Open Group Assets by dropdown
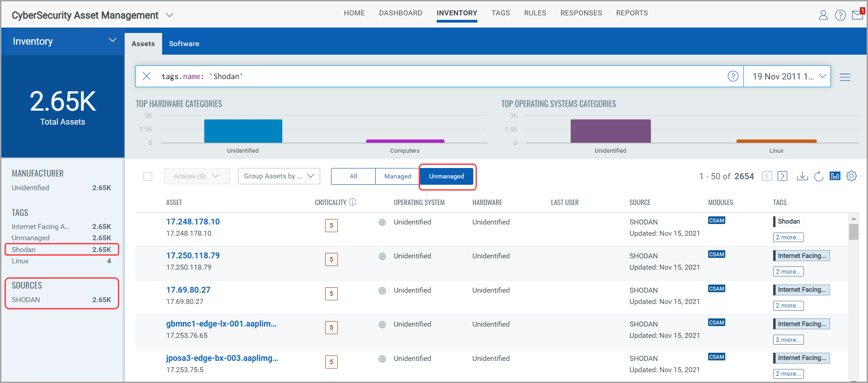Viewport: 868px width, 383px height. (x=279, y=176)
